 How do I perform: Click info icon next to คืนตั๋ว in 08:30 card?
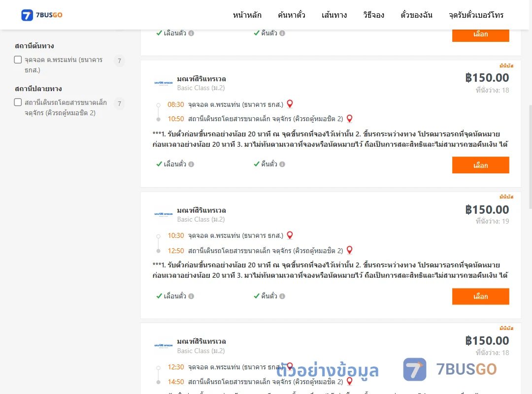click(282, 164)
